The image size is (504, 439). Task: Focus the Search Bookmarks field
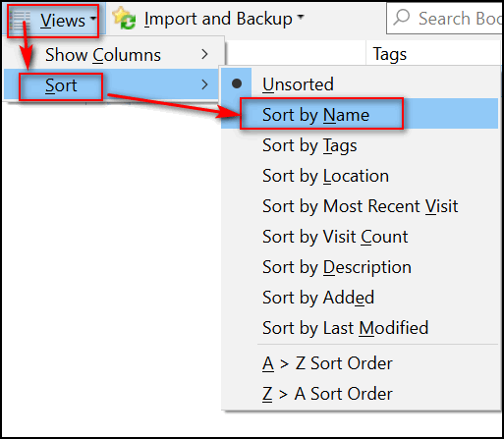445,18
